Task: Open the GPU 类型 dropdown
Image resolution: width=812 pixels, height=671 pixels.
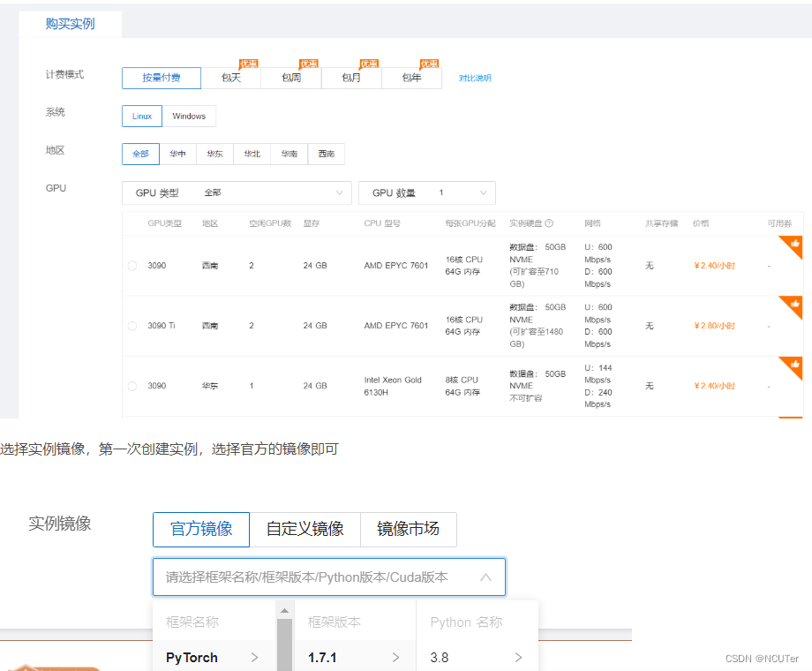Action: pyautogui.click(x=236, y=192)
